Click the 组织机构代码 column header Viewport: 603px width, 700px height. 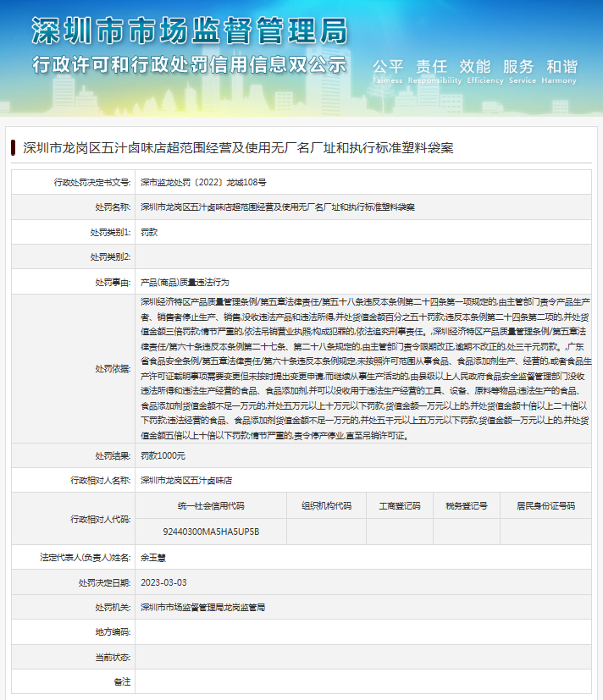tap(327, 506)
